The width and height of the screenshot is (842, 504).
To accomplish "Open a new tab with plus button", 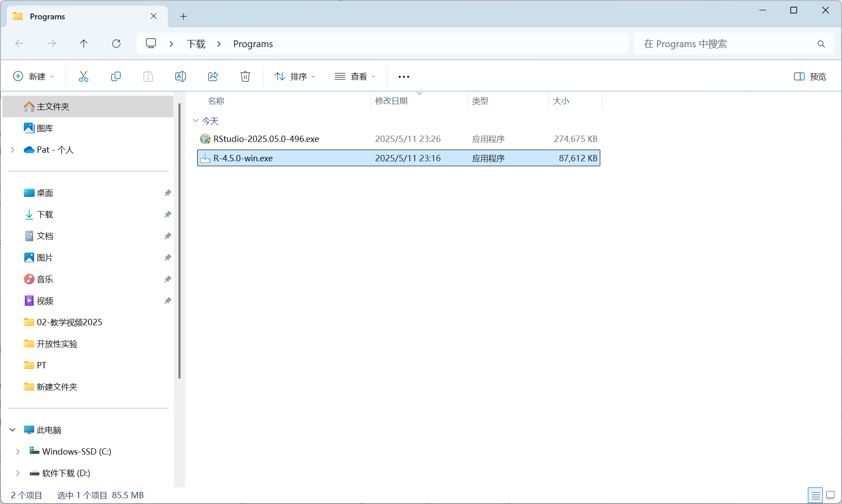I will [x=183, y=17].
